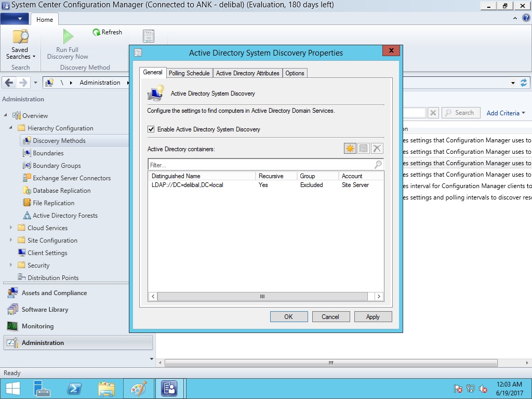Click the Apply button
Image resolution: width=532 pixels, height=399 pixels.
click(373, 316)
